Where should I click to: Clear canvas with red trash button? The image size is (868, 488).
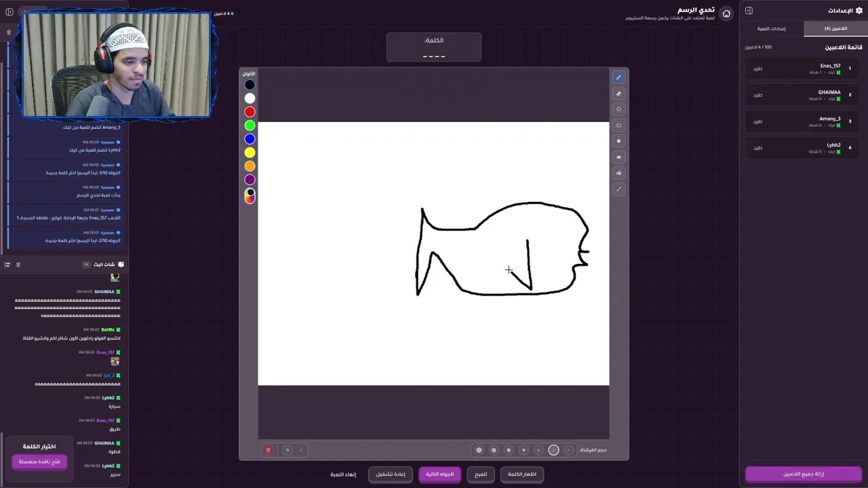coord(268,450)
